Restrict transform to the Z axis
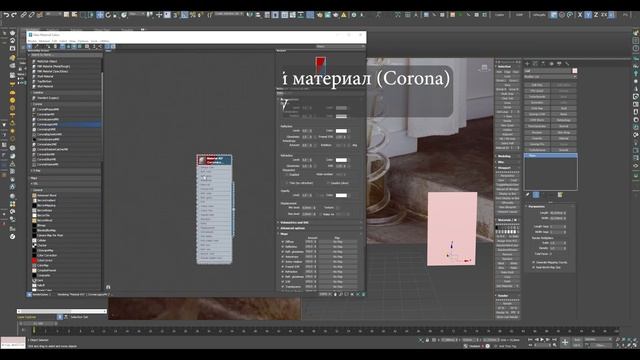This screenshot has width=640, height=360. pyautogui.click(x=596, y=15)
